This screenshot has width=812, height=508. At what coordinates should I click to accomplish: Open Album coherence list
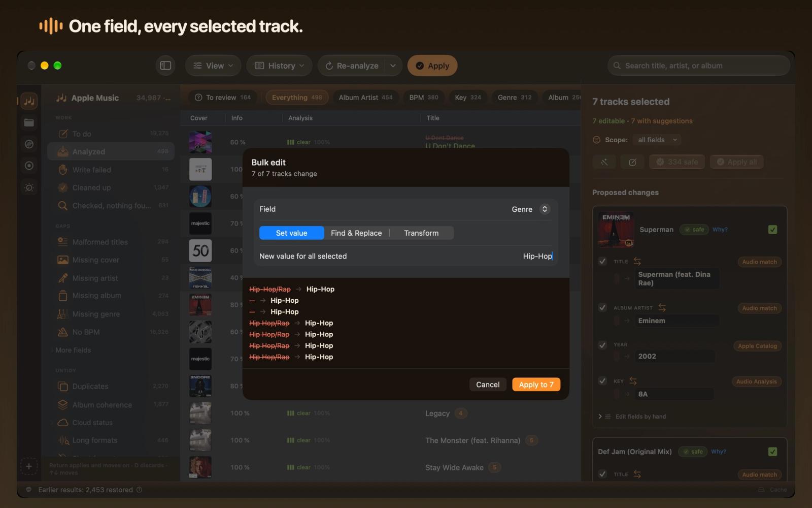111,405
